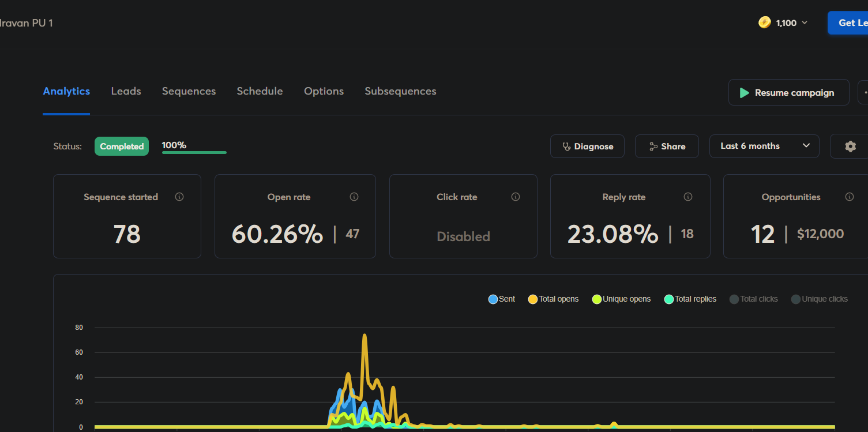This screenshot has width=868, height=432.
Task: Click the 1,100 credits balance
Action: tap(786, 23)
